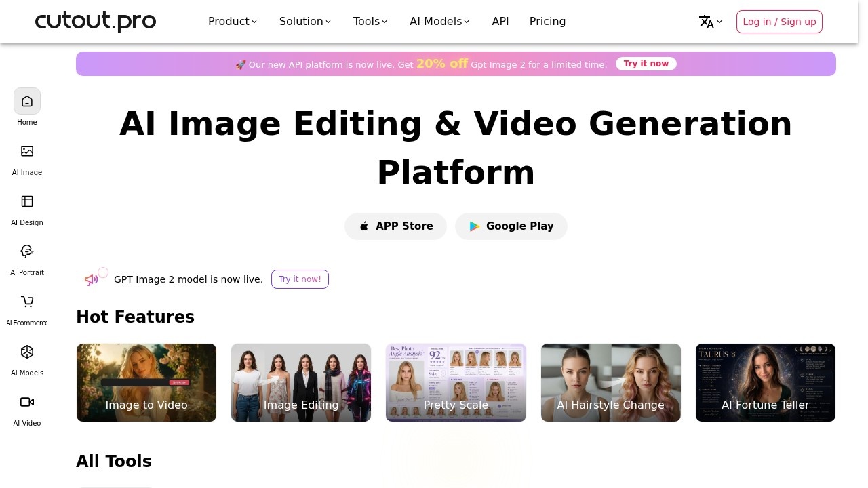The image size is (868, 488).
Task: Open the language selector chevron
Action: coord(719,22)
